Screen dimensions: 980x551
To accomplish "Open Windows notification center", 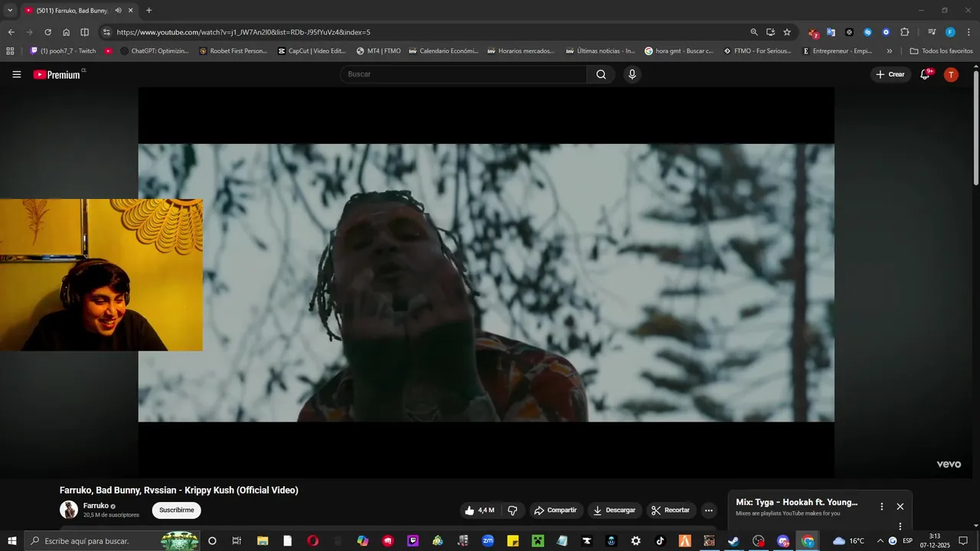I will 963,541.
